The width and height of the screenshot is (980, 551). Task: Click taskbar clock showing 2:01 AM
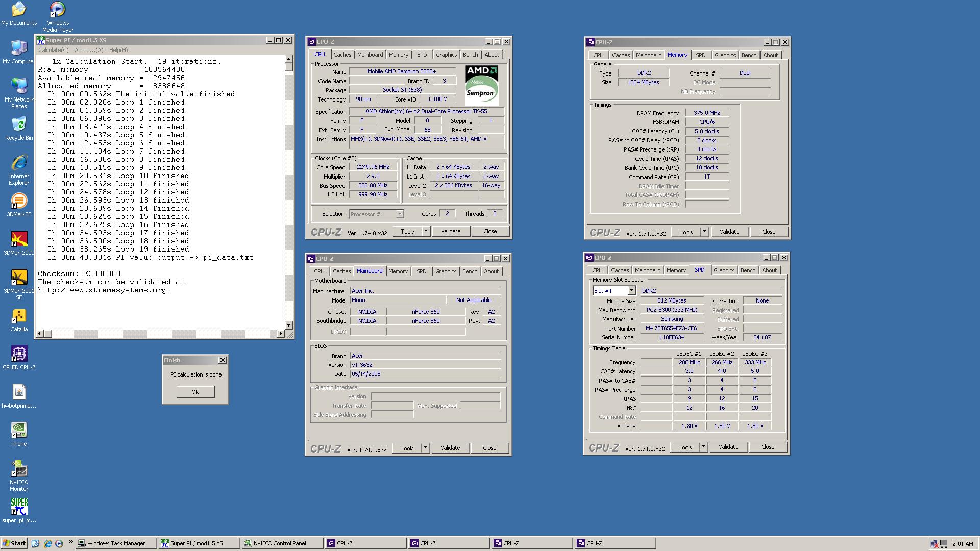962,544
